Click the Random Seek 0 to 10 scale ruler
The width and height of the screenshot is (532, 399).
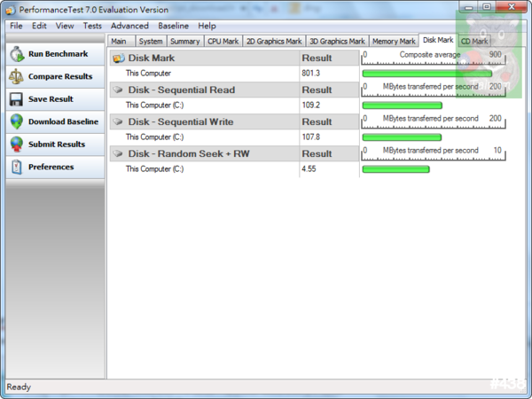pyautogui.click(x=434, y=153)
